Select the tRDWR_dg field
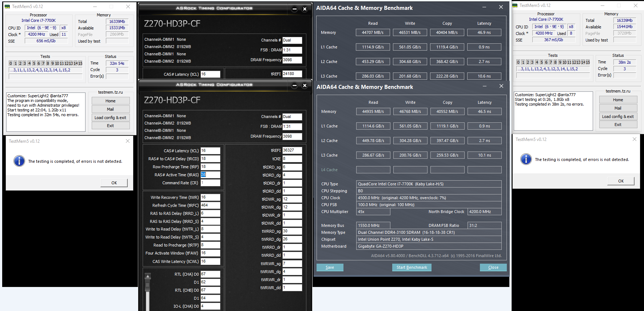Viewport: 644px width, 311px height. point(292,207)
